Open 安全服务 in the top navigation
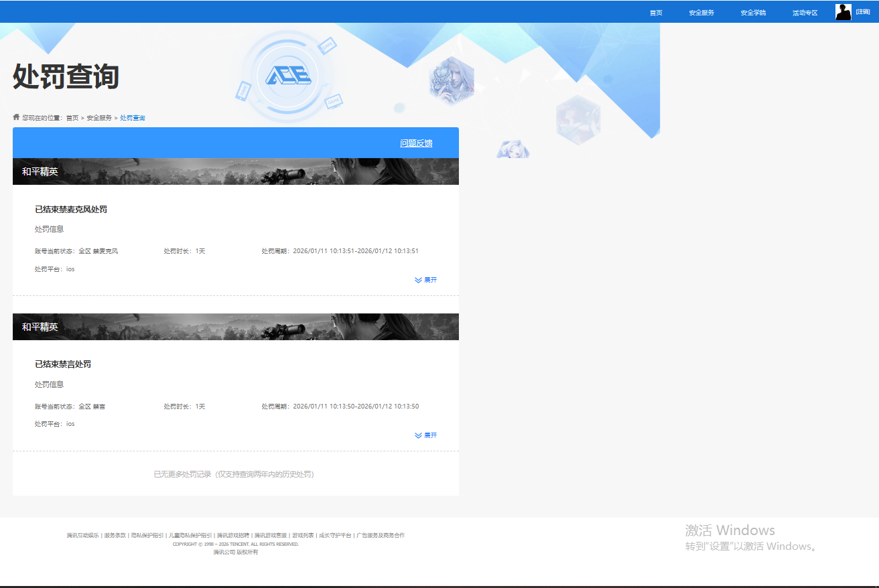 click(x=701, y=13)
